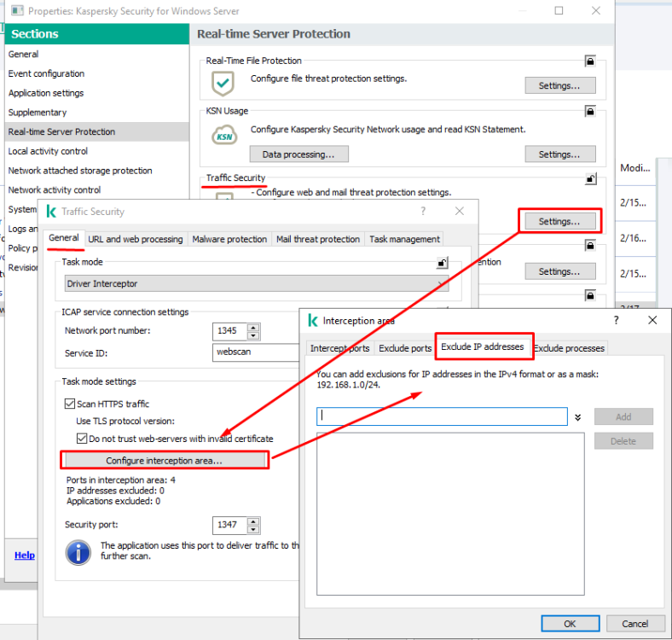
Task: Open the Intercept ports tab
Action: click(340, 348)
